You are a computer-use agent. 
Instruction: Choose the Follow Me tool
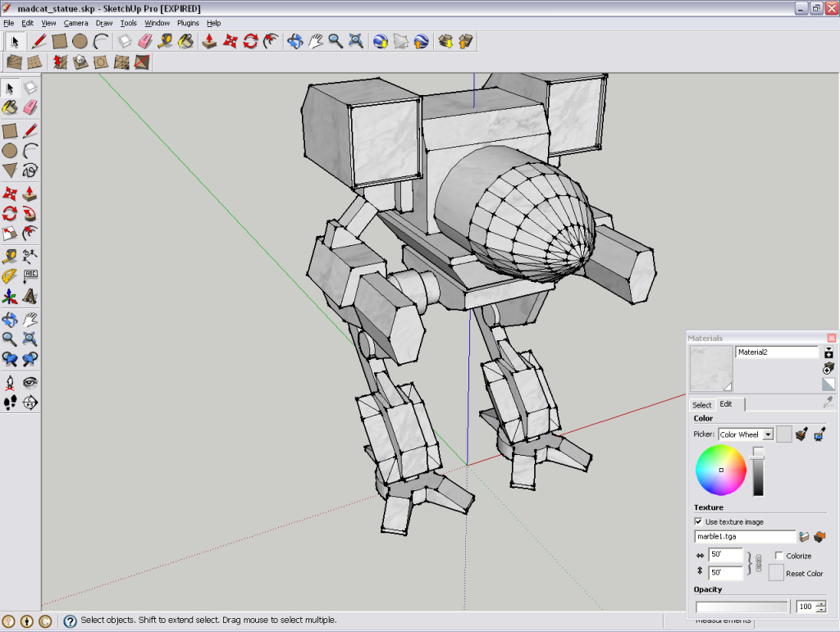pos(30,213)
